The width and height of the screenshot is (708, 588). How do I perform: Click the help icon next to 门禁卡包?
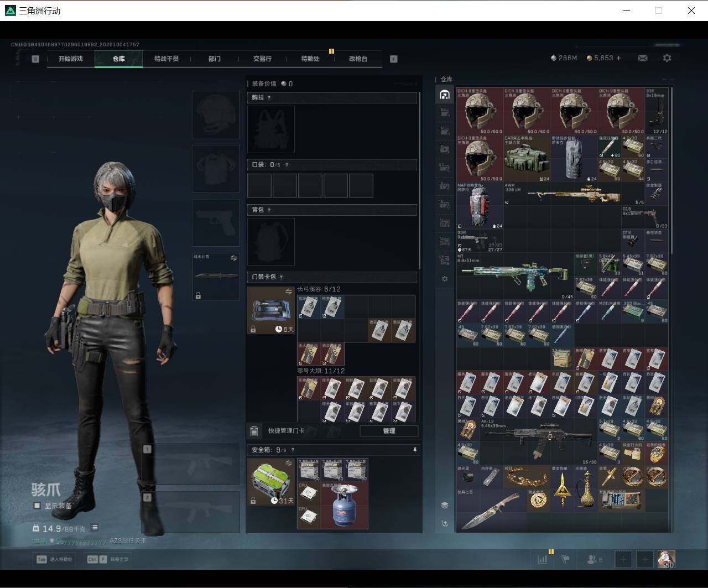pos(282,277)
